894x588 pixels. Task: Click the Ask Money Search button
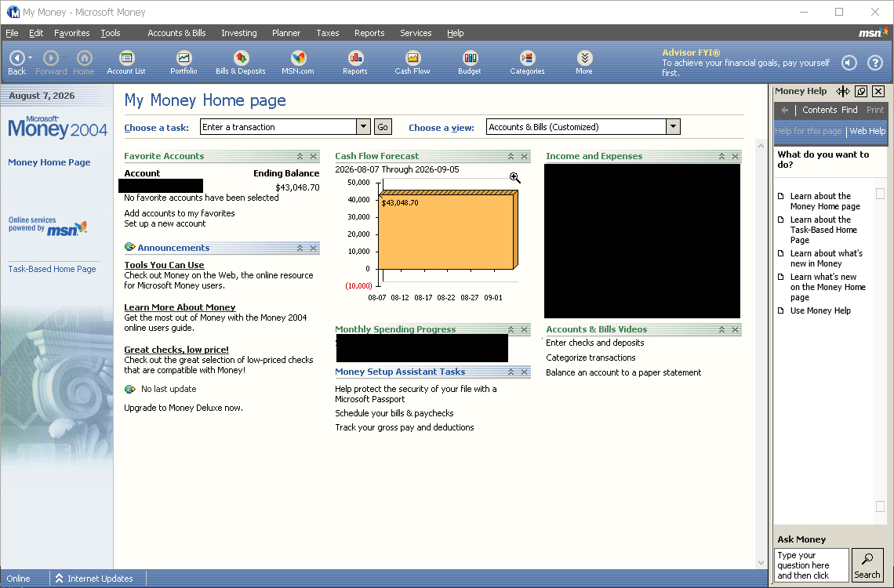867,565
